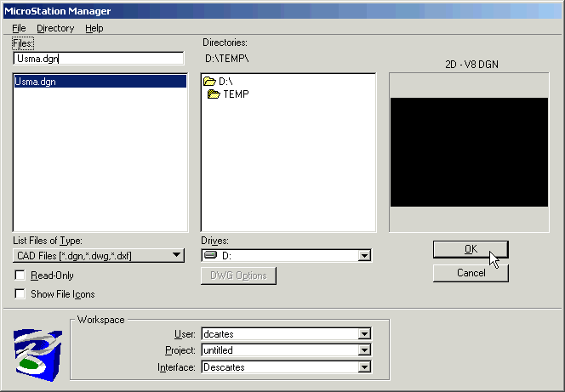The height and width of the screenshot is (392, 565).
Task: Click the MicroStation logo icon
Action: (x=37, y=355)
